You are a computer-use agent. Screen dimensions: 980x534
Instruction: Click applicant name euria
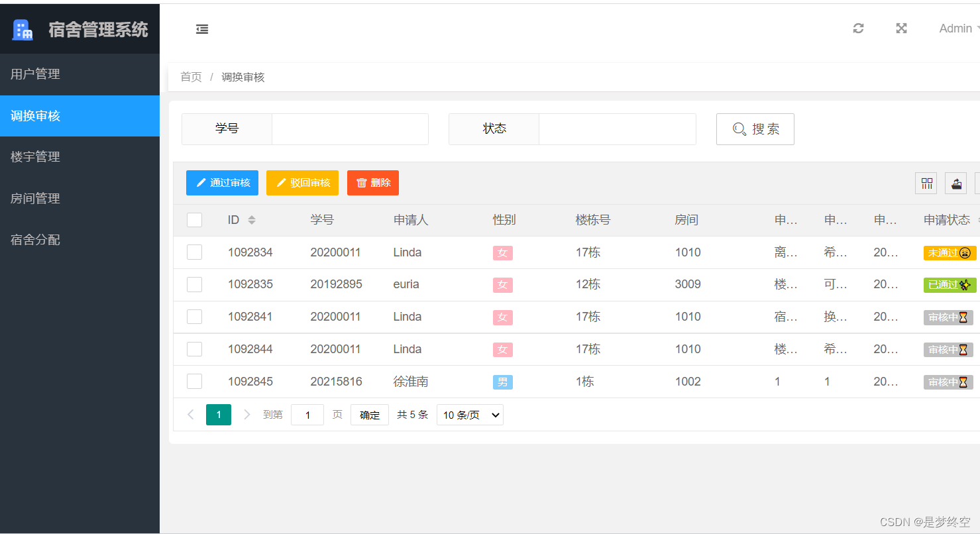coord(406,284)
